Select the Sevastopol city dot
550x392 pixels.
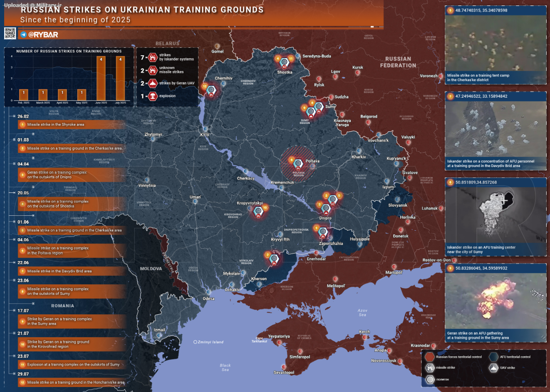pos(284,367)
